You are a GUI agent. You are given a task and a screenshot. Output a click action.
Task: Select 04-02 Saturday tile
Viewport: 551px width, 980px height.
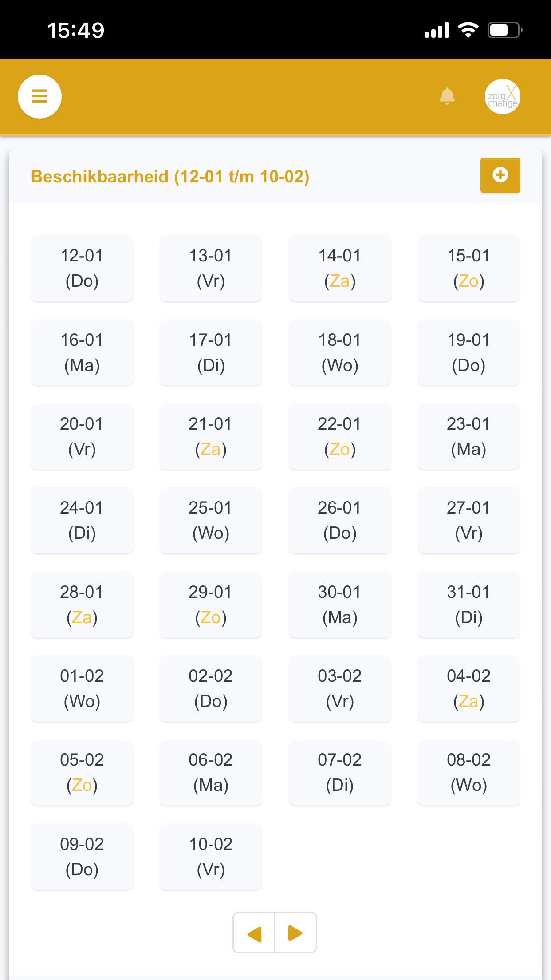click(468, 688)
